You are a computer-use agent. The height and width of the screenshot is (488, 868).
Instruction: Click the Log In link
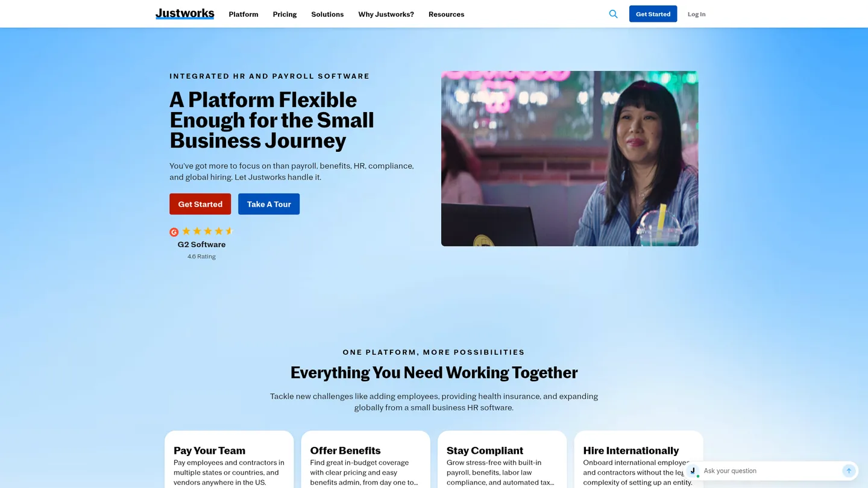coord(696,14)
